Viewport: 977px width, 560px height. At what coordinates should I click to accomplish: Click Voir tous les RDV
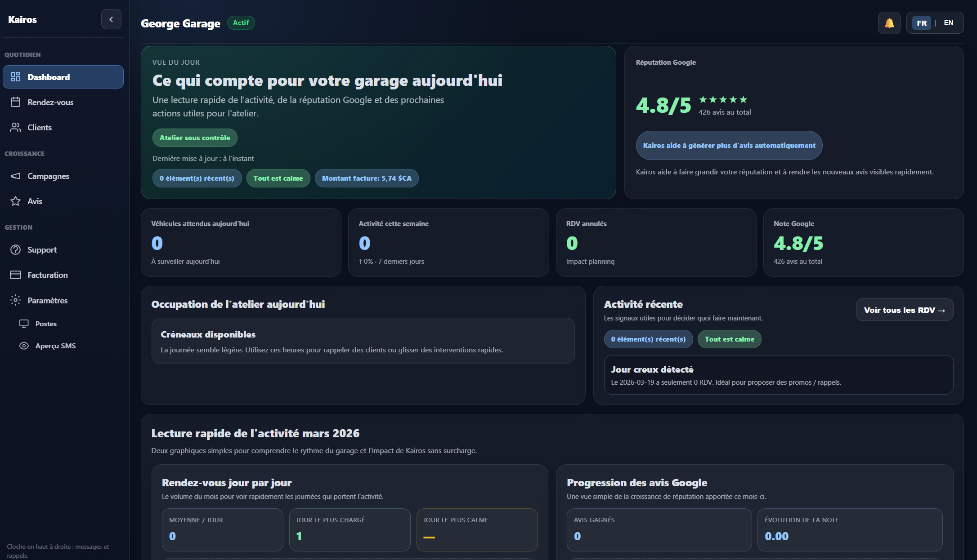click(904, 310)
